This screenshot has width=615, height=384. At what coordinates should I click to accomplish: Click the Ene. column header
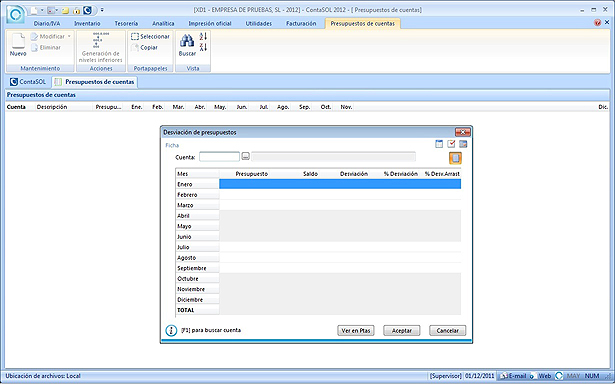pos(136,107)
